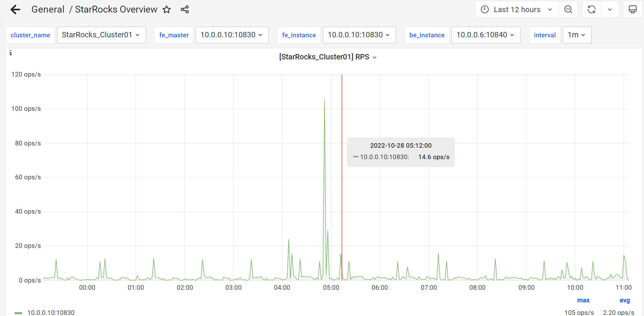
Task: Switch to TV display view mode
Action: point(633,10)
